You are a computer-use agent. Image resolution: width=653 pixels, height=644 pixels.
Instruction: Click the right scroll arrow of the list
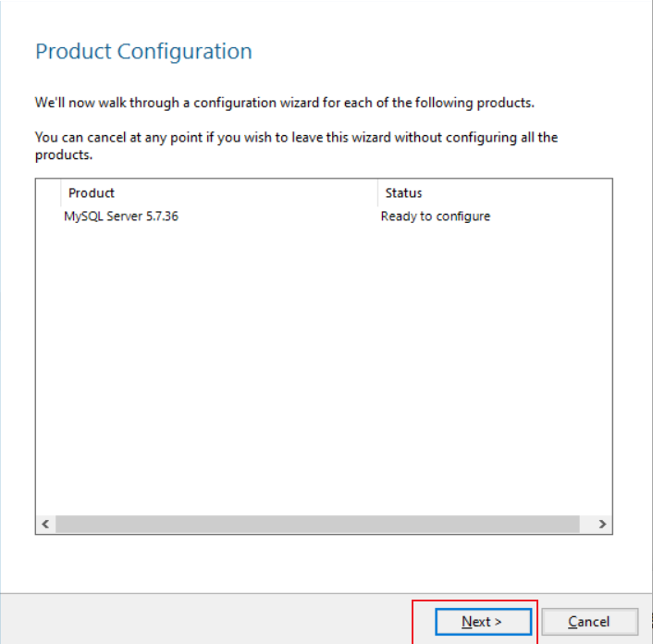[x=602, y=524]
